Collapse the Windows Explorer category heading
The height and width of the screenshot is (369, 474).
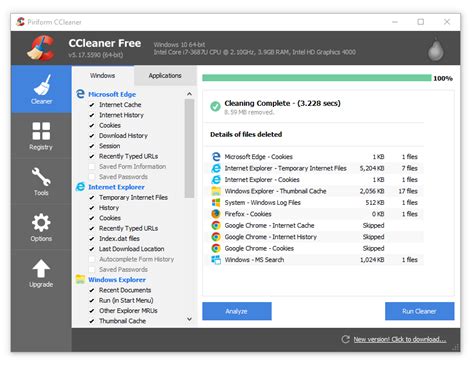tap(117, 280)
